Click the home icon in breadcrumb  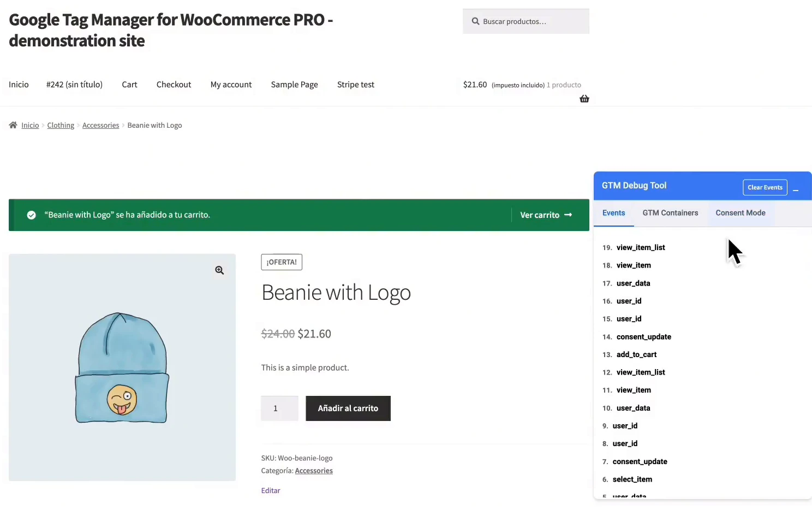tap(13, 125)
